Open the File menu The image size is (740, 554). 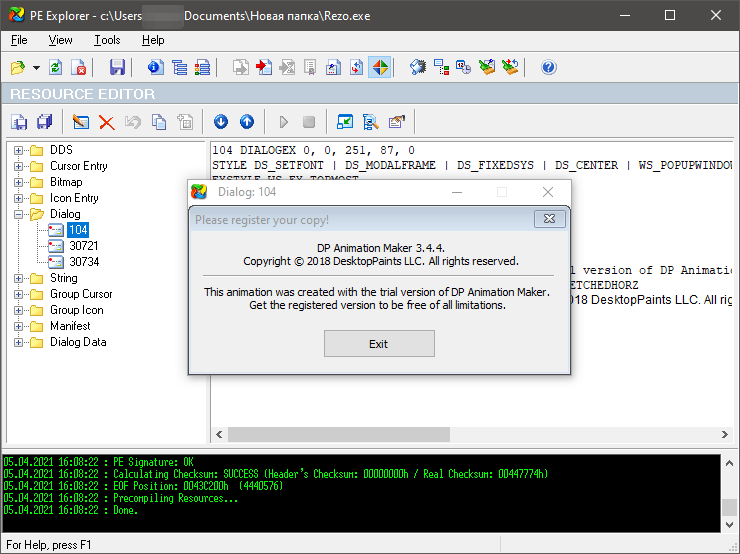pyautogui.click(x=19, y=40)
